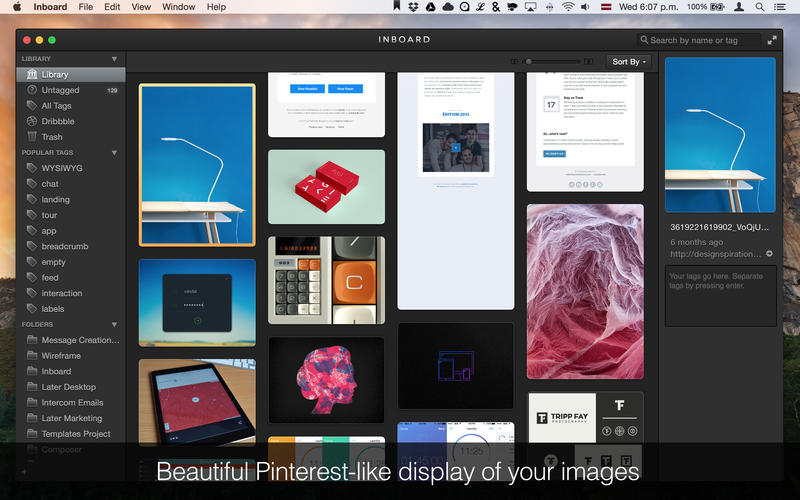Screen dimensions: 800x500
Task: Open the Sort By dropdown
Action: (x=629, y=62)
